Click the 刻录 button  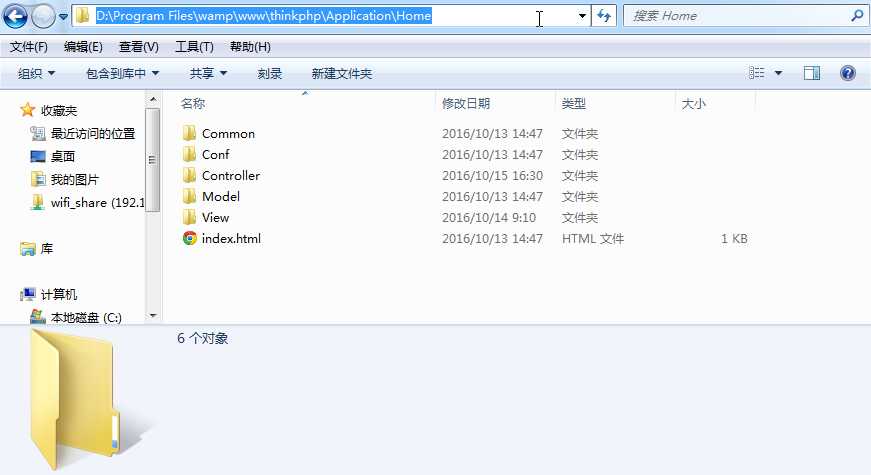(x=270, y=73)
